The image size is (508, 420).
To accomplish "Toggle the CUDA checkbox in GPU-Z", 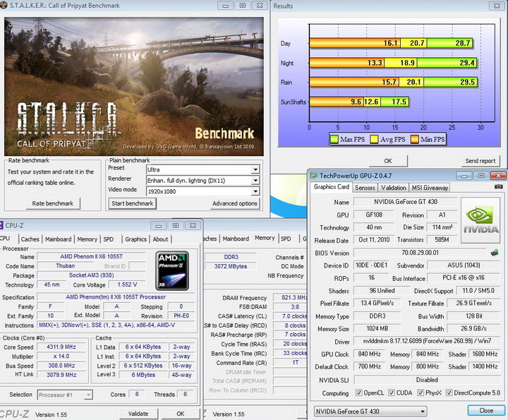I will tap(392, 392).
